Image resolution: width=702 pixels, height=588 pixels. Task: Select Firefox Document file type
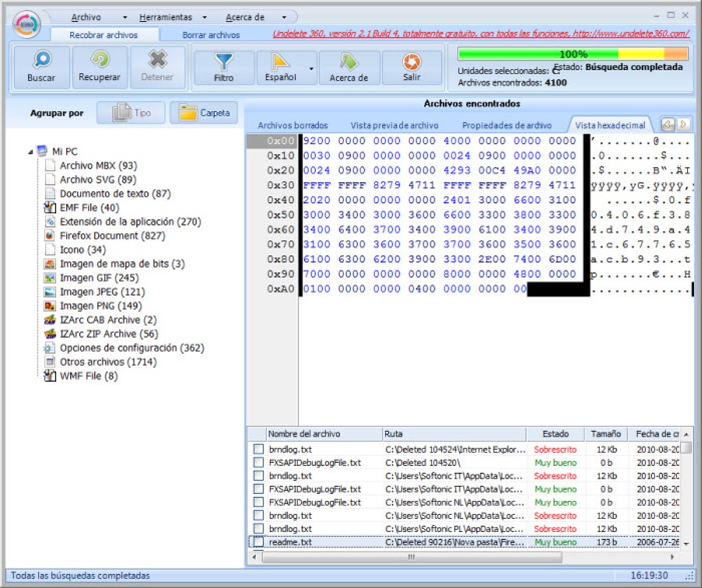[98, 236]
